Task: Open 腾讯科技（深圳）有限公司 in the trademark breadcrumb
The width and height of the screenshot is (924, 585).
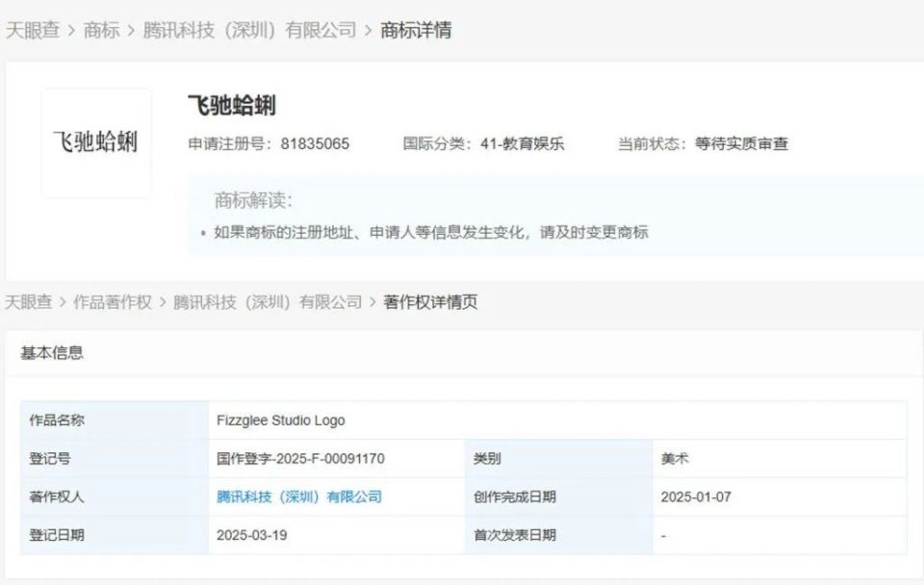Action: pos(250,30)
